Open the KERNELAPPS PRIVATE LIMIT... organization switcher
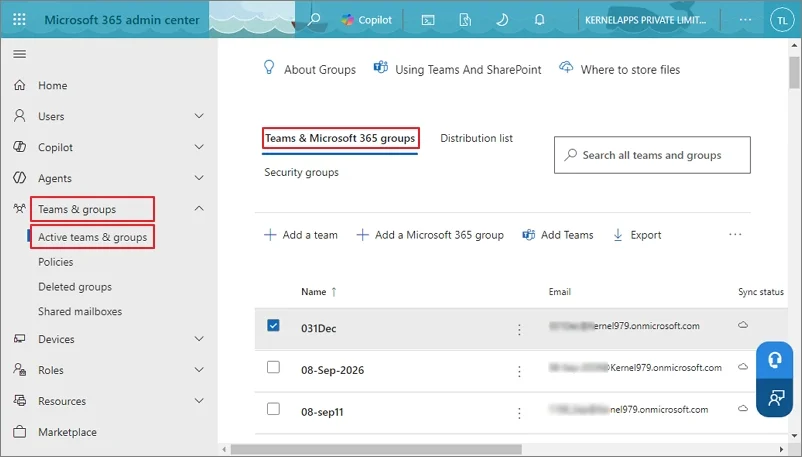This screenshot has height=457, width=802. pyautogui.click(x=645, y=20)
